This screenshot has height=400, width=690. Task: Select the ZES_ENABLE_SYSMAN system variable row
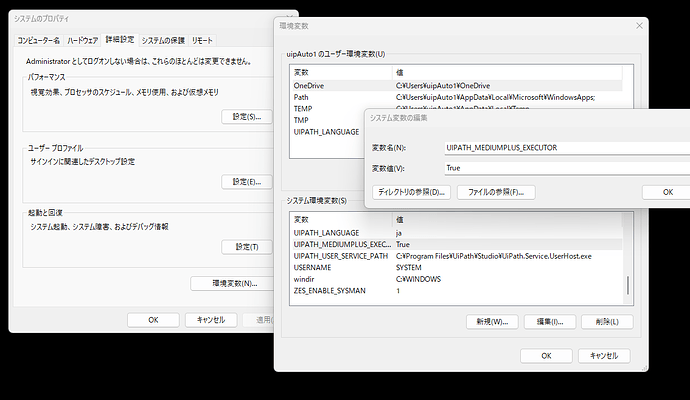tap(456, 290)
